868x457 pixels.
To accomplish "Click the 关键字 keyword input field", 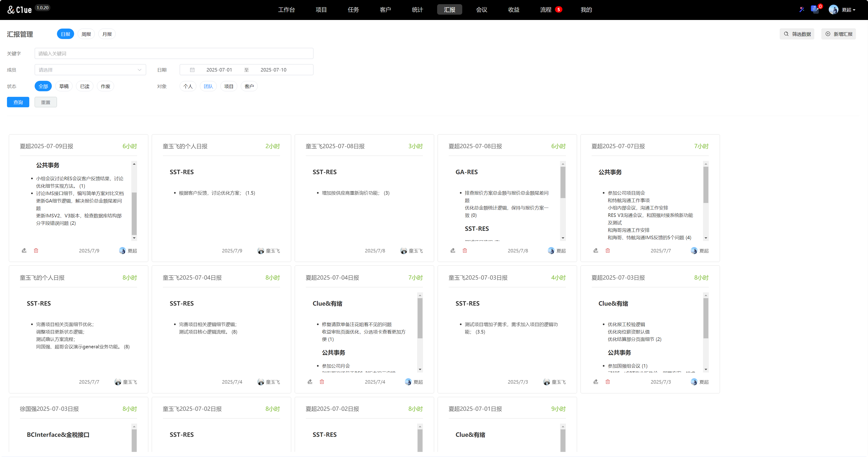I will tap(174, 54).
